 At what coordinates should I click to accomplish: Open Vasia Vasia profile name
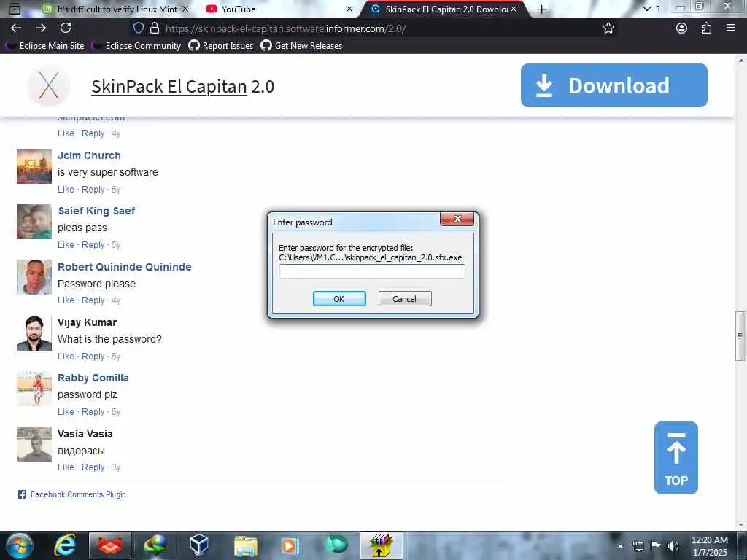85,434
